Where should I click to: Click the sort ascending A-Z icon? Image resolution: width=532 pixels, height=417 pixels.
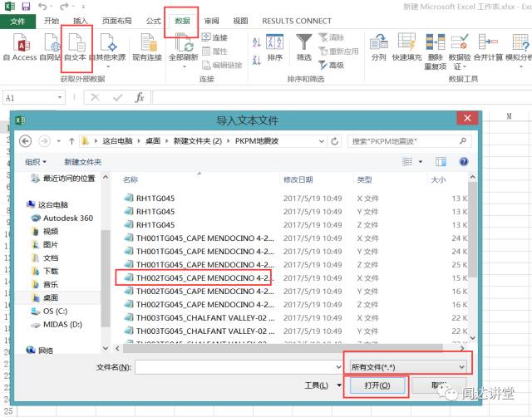tap(257, 42)
